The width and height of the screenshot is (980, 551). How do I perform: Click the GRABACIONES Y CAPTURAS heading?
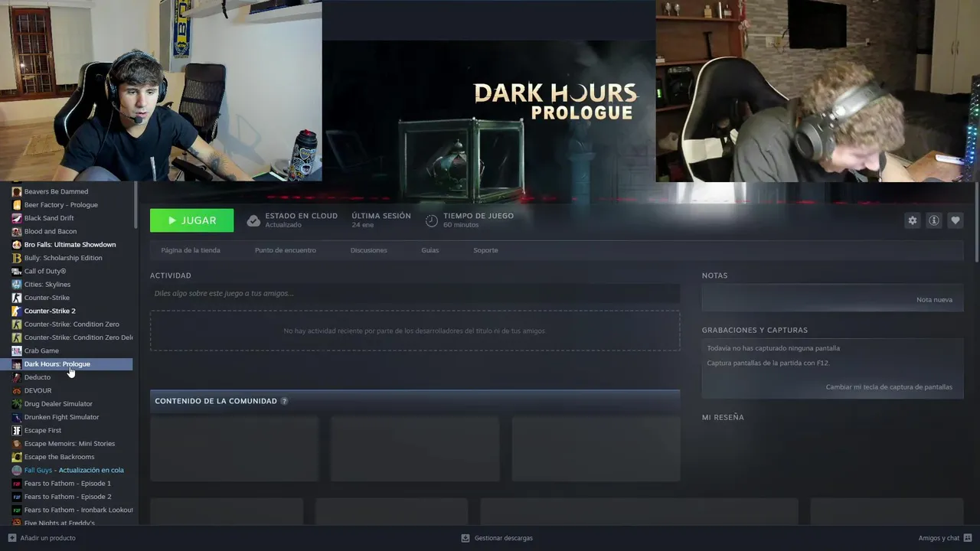755,331
